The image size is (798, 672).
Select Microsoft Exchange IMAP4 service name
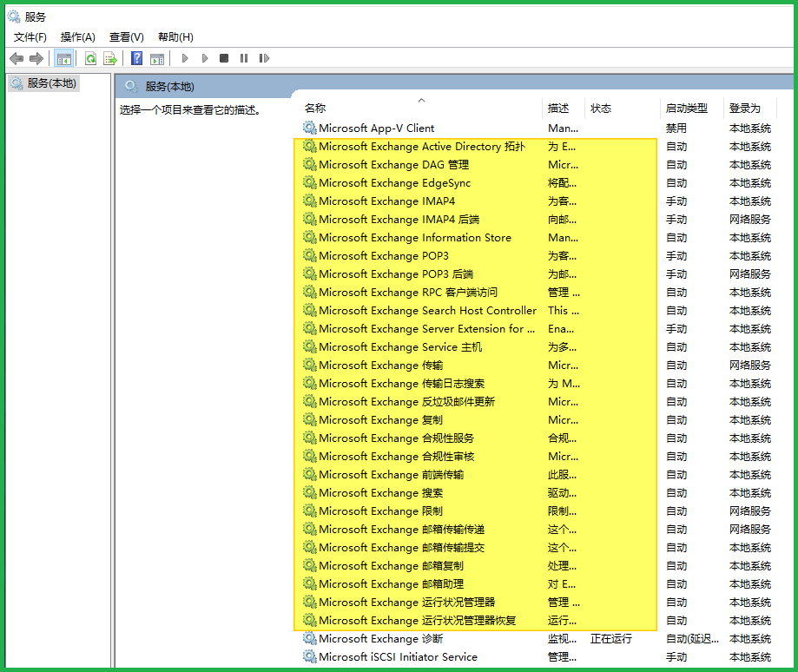(x=386, y=201)
